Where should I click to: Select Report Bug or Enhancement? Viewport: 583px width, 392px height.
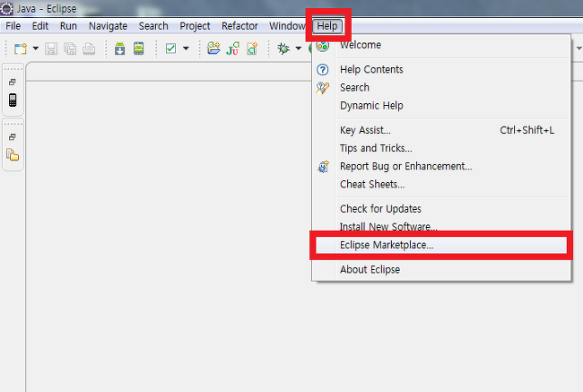441,166
